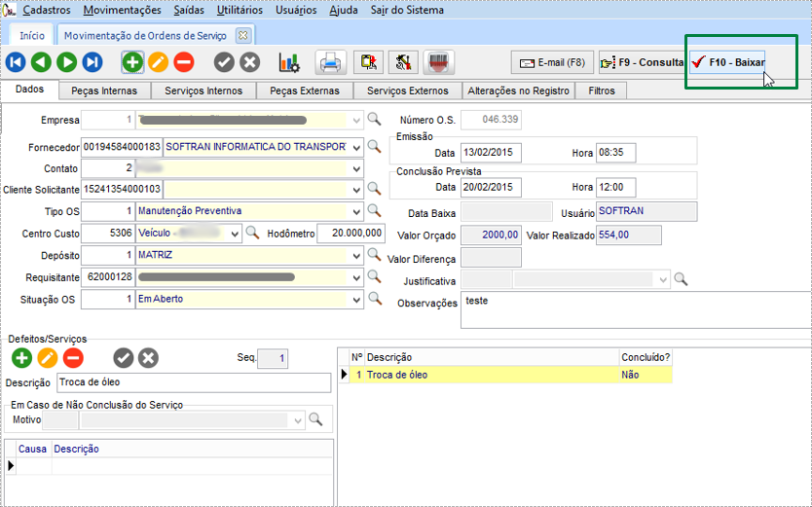This screenshot has width=812, height=507.
Task: Open the Centro Custo Veículo dropdown
Action: coord(234,234)
